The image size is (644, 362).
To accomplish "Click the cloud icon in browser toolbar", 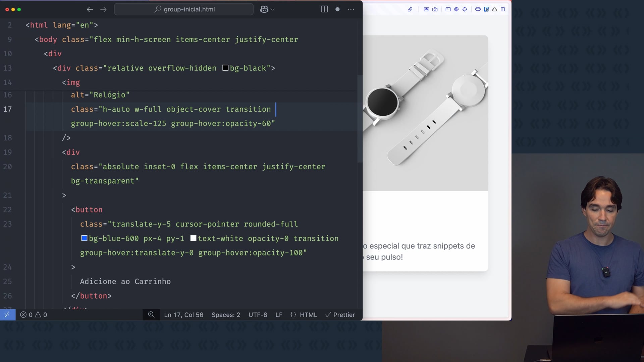I will (494, 9).
